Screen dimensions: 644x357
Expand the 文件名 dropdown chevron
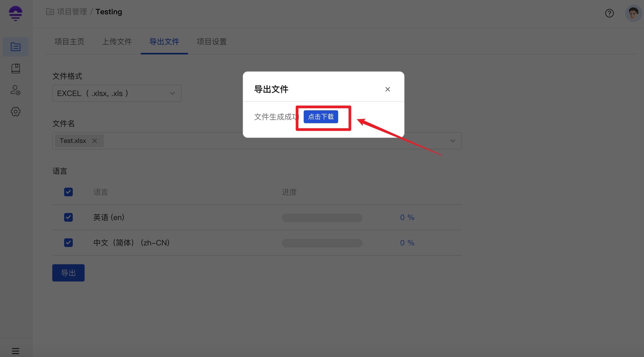[453, 141]
